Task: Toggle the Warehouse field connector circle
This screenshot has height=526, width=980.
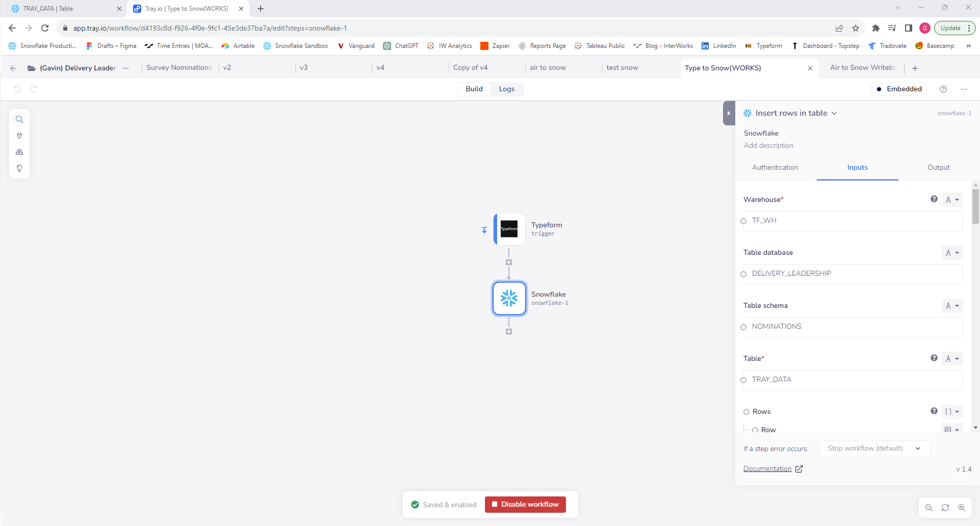Action: click(x=743, y=221)
